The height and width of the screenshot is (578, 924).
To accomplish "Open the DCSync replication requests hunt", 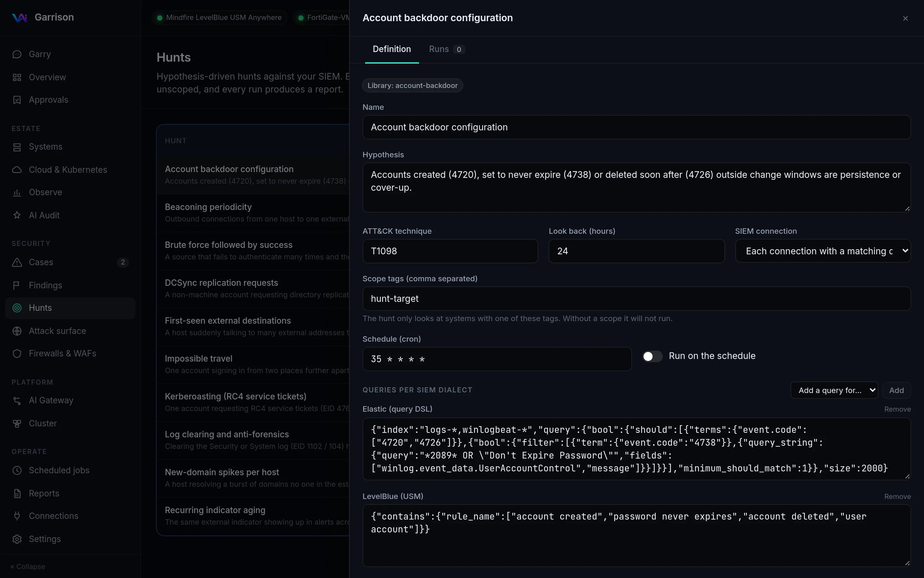I will [253, 289].
